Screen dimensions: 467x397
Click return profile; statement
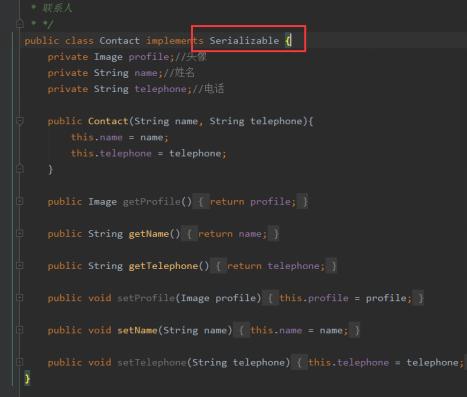pyautogui.click(x=253, y=202)
